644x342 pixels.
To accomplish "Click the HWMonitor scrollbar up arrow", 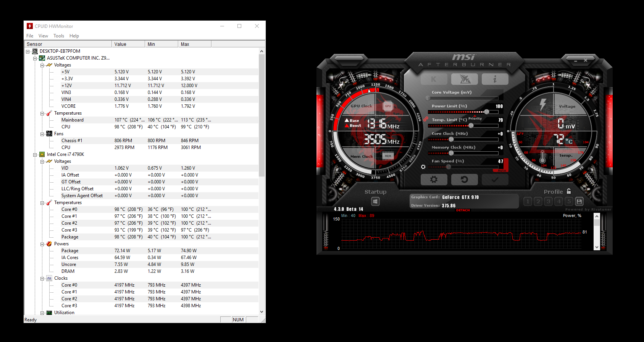I will (261, 51).
